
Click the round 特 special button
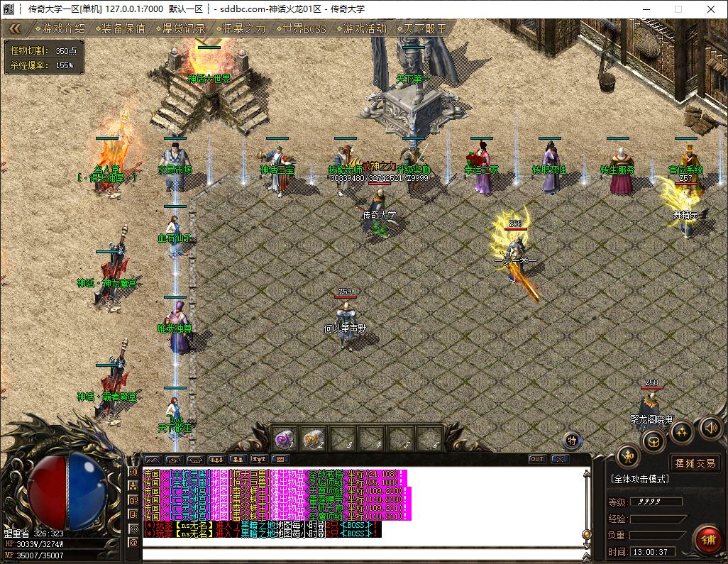coord(572,441)
